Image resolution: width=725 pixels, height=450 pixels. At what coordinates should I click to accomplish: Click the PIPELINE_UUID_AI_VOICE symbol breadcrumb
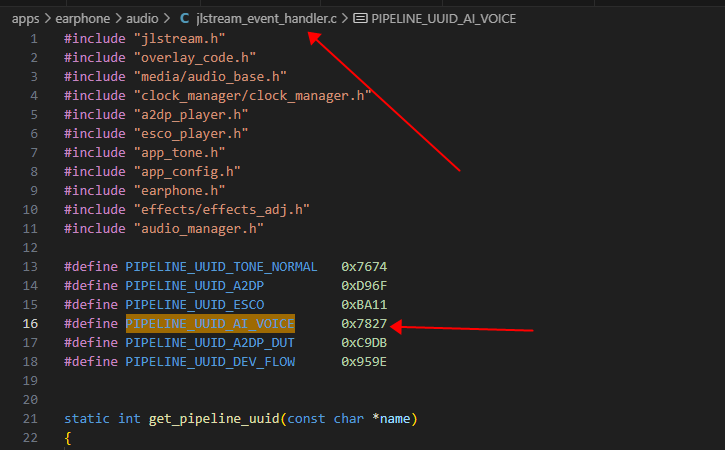[x=443, y=18]
